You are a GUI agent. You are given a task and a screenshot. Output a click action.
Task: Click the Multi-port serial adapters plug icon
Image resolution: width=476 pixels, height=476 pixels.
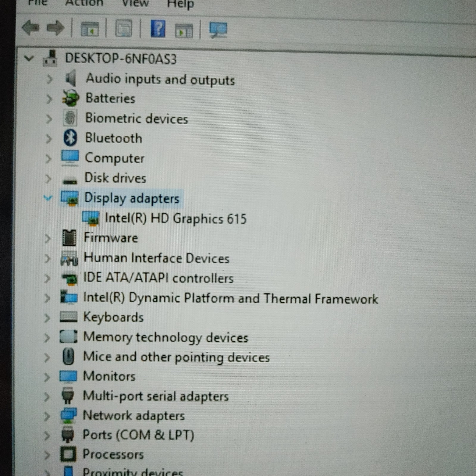click(68, 395)
